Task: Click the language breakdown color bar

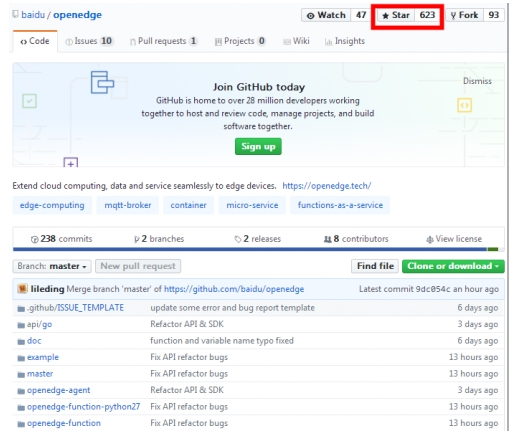Action: [256, 249]
